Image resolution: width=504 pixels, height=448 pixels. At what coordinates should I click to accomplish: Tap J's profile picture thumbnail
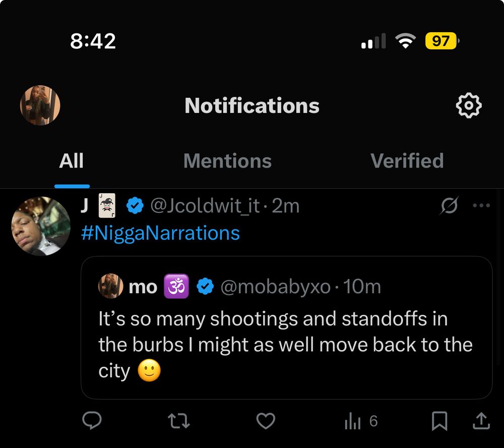click(41, 226)
